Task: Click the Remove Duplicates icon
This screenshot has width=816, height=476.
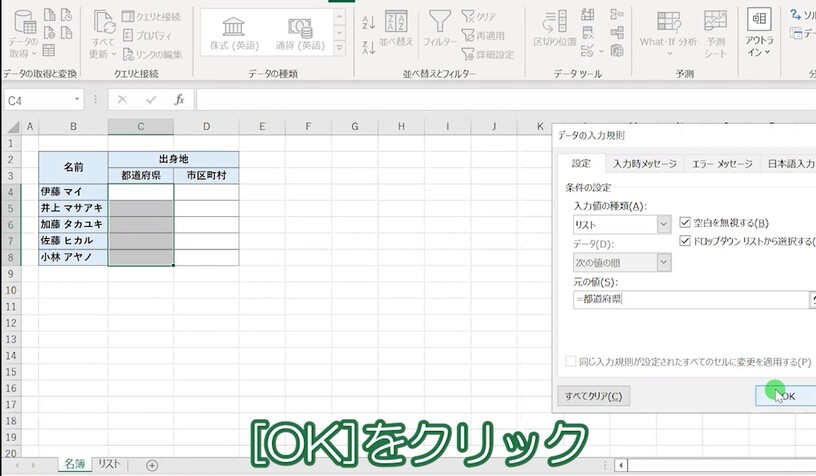Action: click(x=588, y=33)
